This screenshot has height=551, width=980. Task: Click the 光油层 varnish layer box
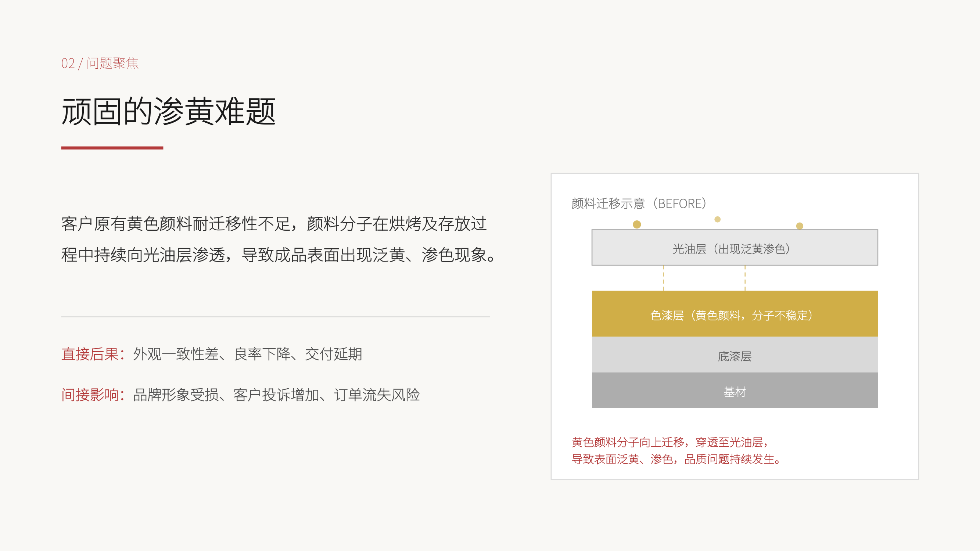tap(735, 248)
